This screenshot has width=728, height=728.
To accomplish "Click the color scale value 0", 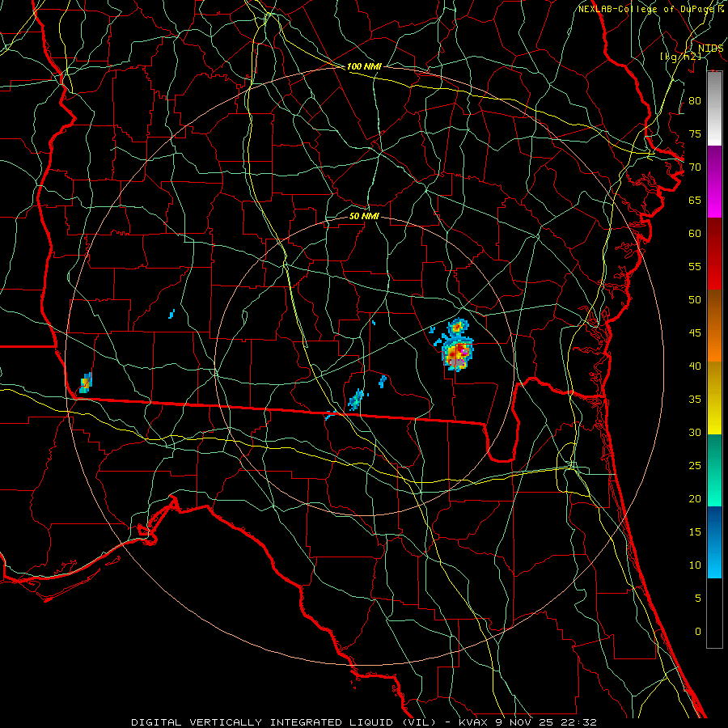I will [698, 632].
